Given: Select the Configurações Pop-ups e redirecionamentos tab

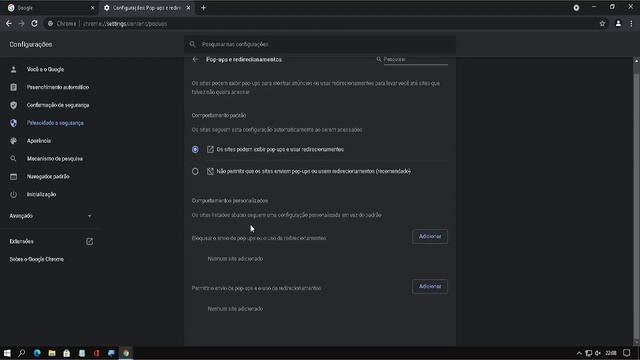Looking at the screenshot, I should (x=146, y=8).
